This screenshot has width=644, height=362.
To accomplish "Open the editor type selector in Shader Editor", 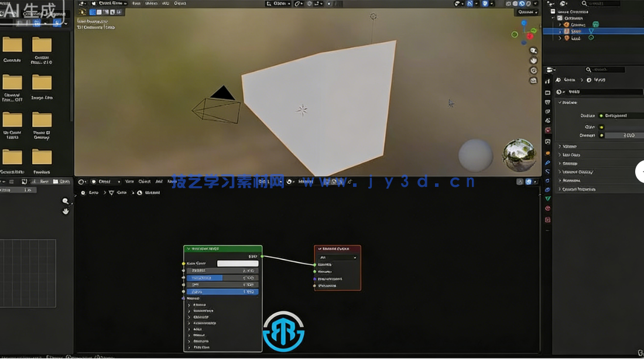I will coord(81,182).
